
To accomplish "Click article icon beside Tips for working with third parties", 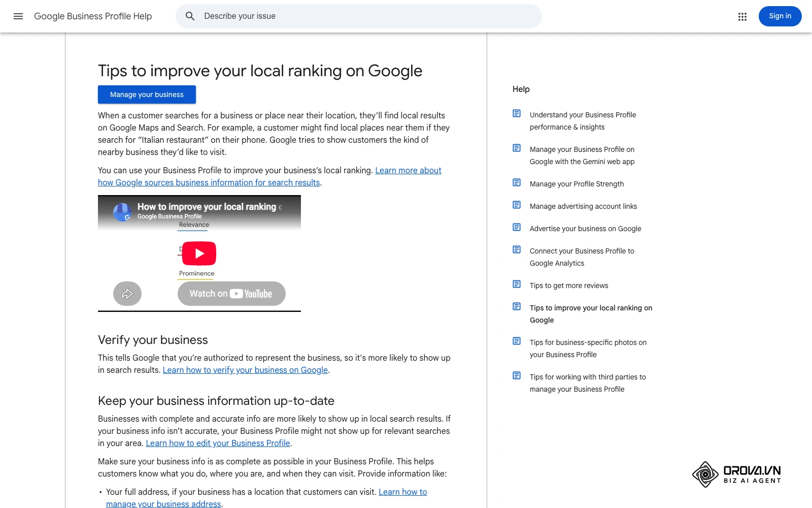I will tap(517, 375).
